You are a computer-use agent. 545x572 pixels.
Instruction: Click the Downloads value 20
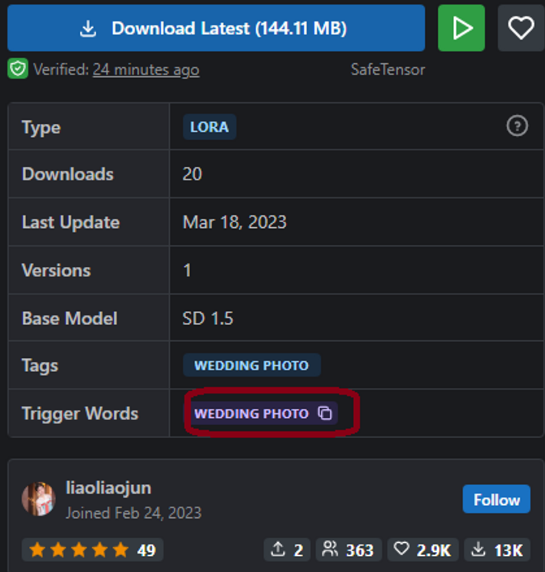[192, 174]
